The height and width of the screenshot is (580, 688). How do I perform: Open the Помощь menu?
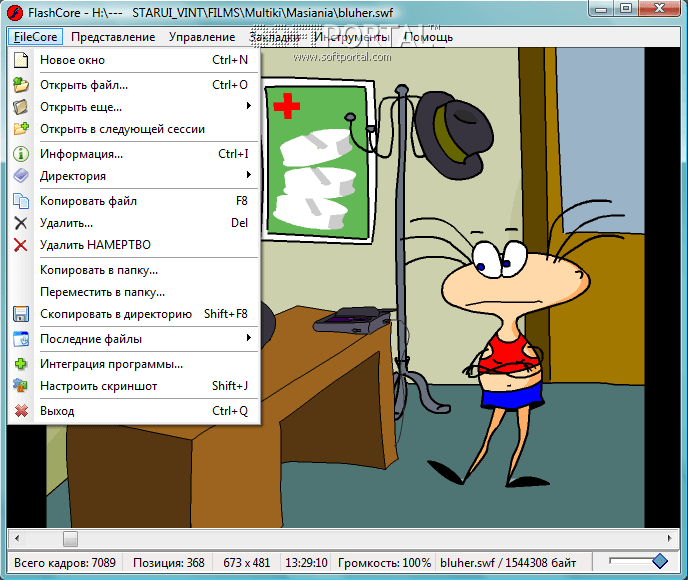coord(428,37)
